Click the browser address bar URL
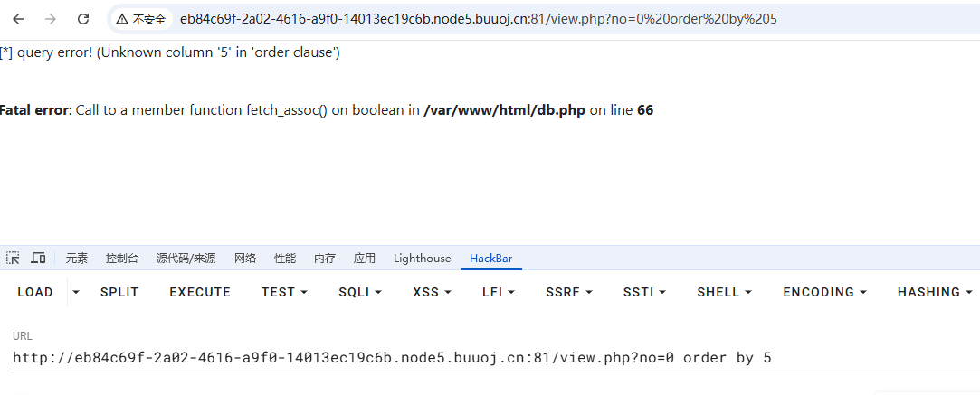Viewport: 980px width, 395px height. 478,19
